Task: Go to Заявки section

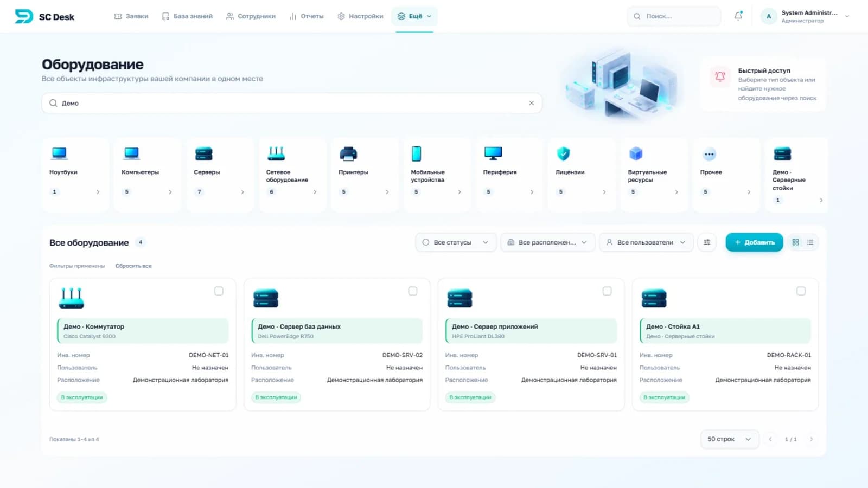Action: pyautogui.click(x=131, y=16)
